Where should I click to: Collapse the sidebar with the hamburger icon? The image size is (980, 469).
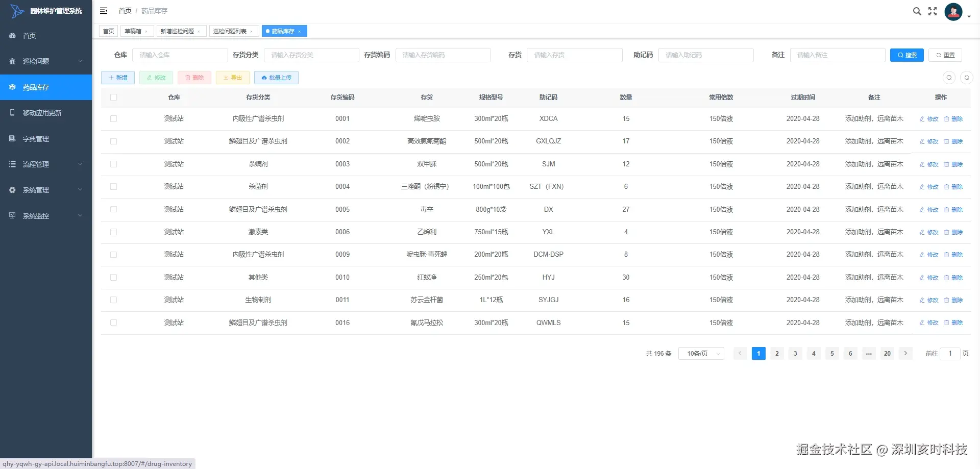tap(104, 11)
